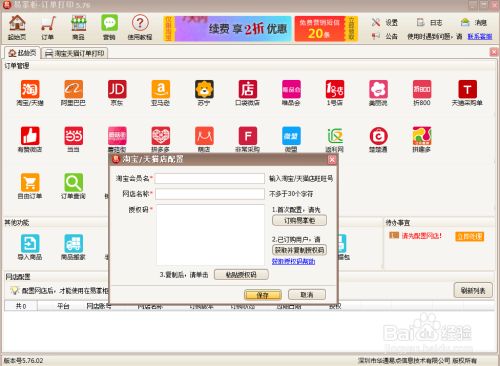
Task: Open 设置 settings in top right
Action: coord(385,23)
